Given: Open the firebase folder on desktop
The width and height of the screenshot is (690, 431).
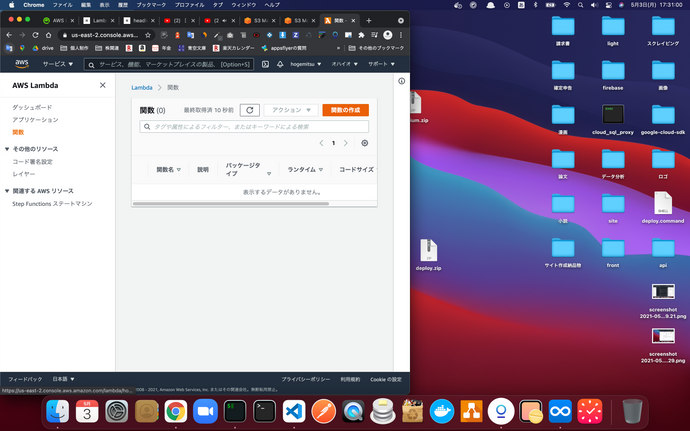Looking at the screenshot, I should [x=613, y=75].
